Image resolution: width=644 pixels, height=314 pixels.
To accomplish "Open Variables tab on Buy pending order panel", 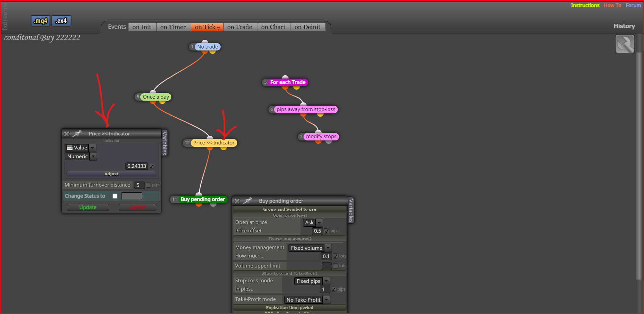I will point(351,210).
